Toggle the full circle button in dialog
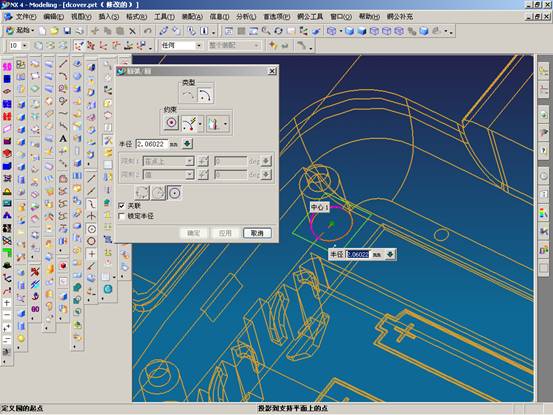The image size is (553, 415). tap(175, 193)
